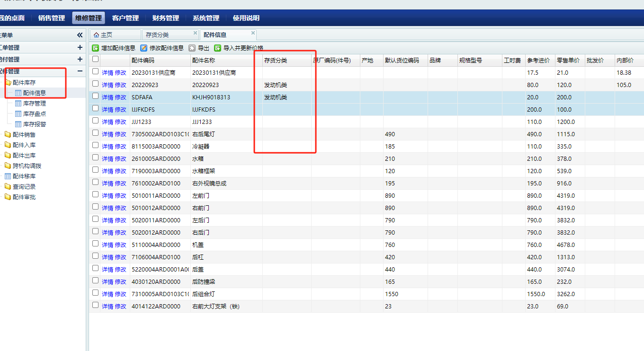This screenshot has width=644, height=351.
Task: Click the home icon on 主页 tab
Action: (x=96, y=35)
